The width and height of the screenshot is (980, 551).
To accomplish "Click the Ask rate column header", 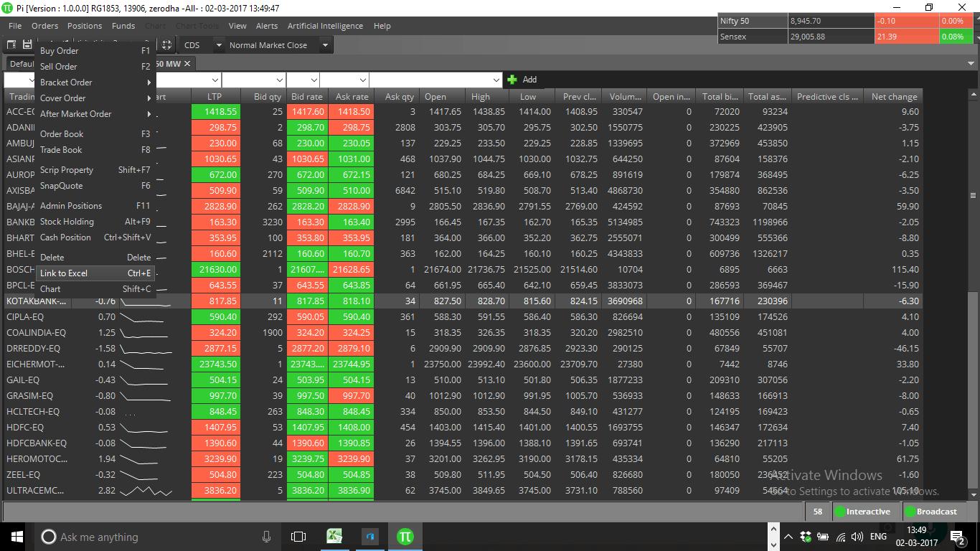I will point(352,97).
